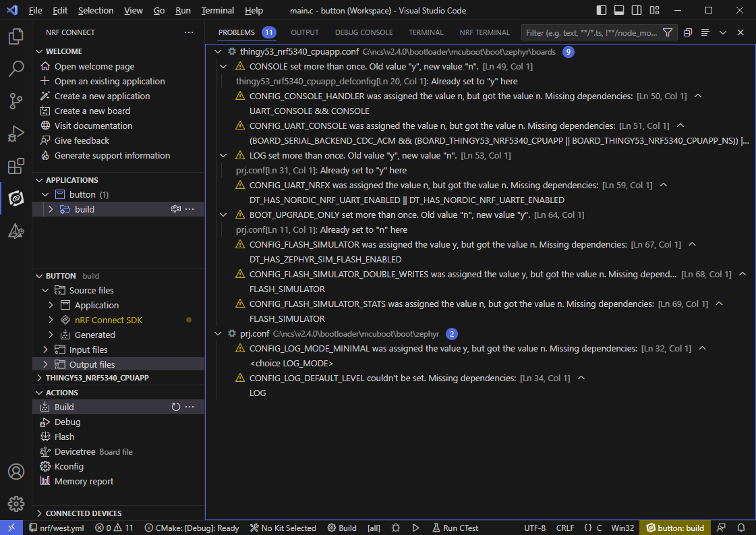Toggle secondary sidebar layout icon
This screenshot has width=756, height=535.
coord(637,10)
